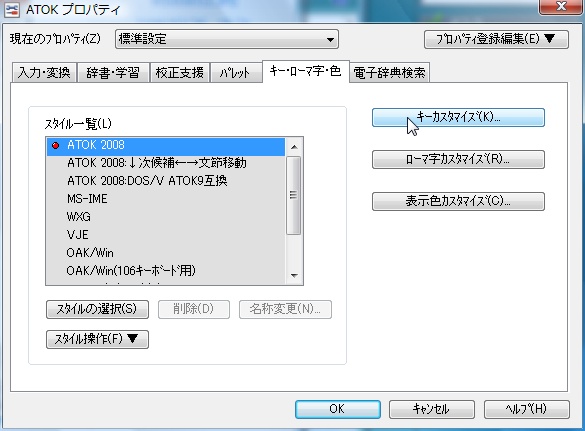Image resolution: width=585 pixels, height=431 pixels.
Task: Select the キー・ローマ字・色 tab
Action: [x=306, y=71]
